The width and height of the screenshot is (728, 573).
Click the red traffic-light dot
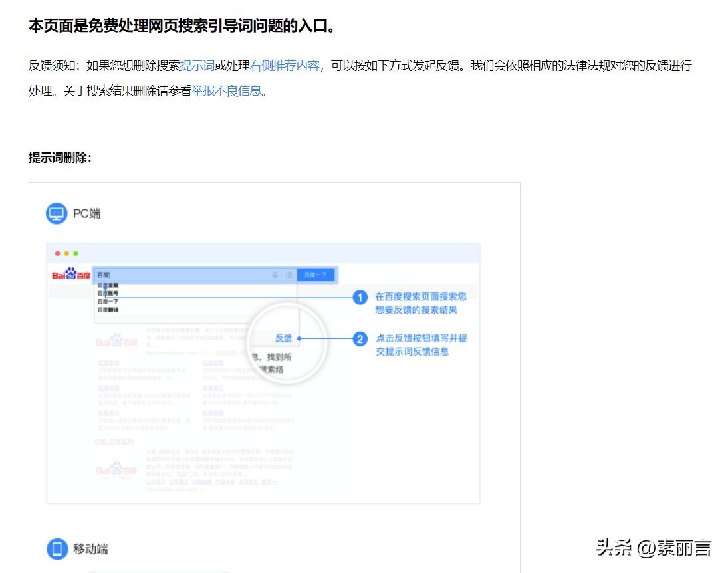[57, 254]
